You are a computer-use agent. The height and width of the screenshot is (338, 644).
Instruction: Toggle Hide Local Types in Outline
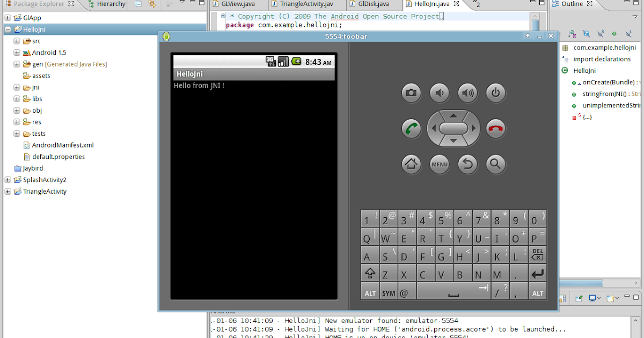point(628,33)
